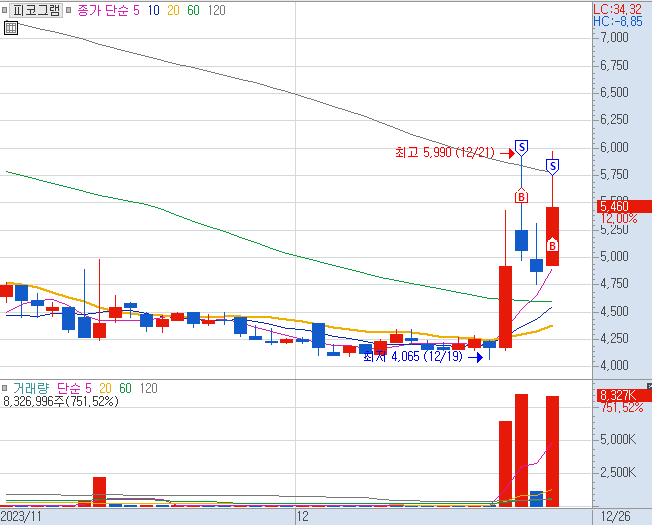Toggle the square before 거래량 in volume panel
The image size is (652, 525).
coord(5,388)
